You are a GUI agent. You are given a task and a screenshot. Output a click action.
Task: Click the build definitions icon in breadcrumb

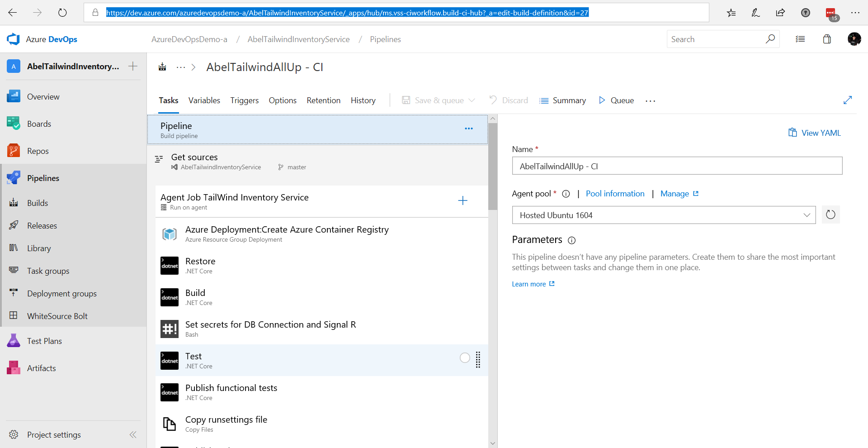pyautogui.click(x=162, y=67)
